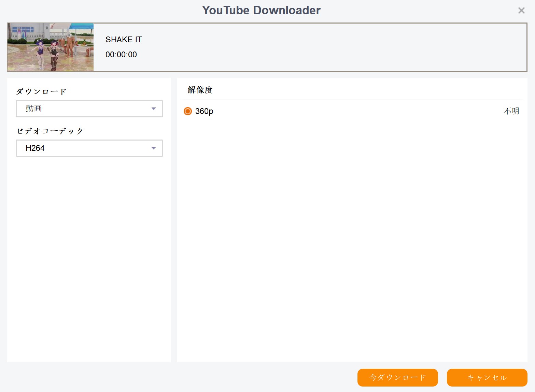Click the ダウンロード section label
535x392 pixels.
[x=41, y=91]
